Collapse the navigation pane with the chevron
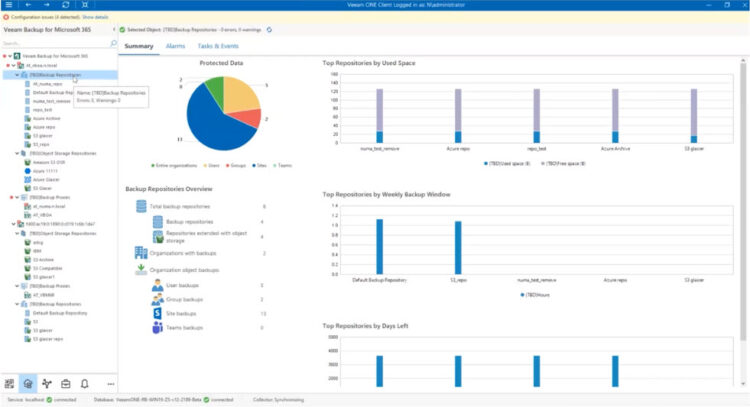The width and height of the screenshot is (750, 407). [x=114, y=30]
